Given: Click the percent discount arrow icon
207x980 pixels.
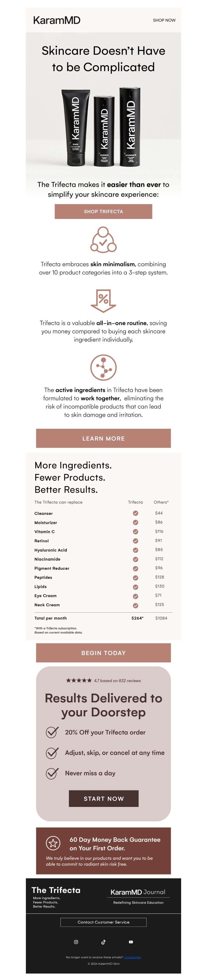Looking at the screenshot, I should pyautogui.click(x=103, y=301).
